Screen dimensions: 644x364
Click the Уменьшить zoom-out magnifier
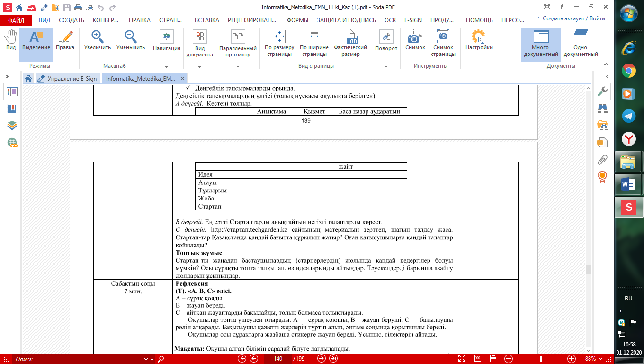click(130, 40)
